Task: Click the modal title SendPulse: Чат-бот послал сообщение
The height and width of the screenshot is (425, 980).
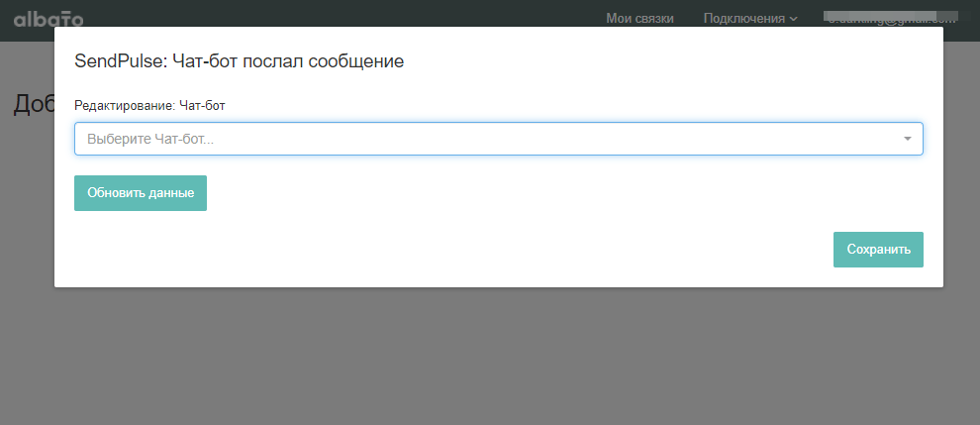Action: coord(239,61)
